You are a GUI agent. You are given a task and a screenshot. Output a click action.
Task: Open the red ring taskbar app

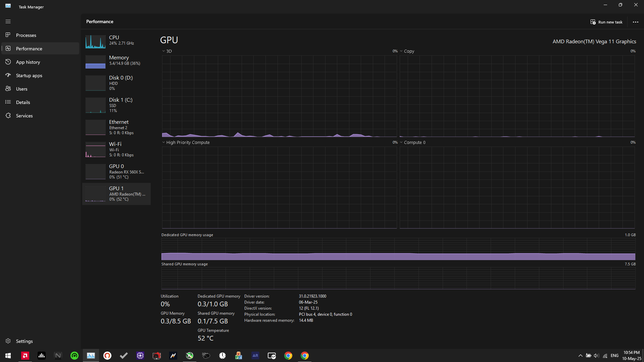pos(107,356)
